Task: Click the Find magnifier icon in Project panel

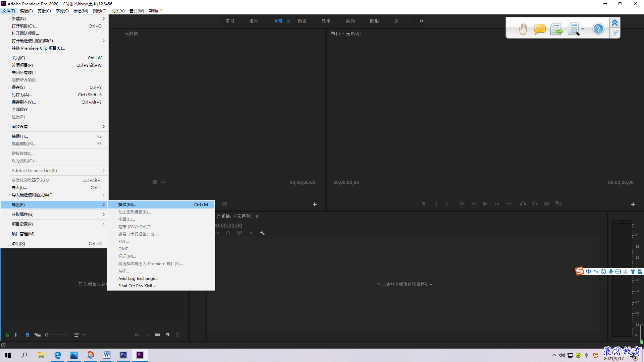Action: 147,335
